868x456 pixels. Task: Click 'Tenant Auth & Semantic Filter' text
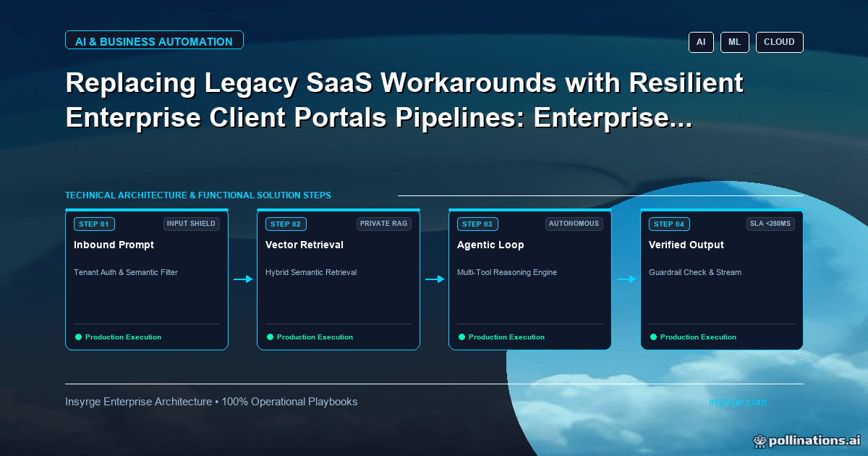[126, 272]
